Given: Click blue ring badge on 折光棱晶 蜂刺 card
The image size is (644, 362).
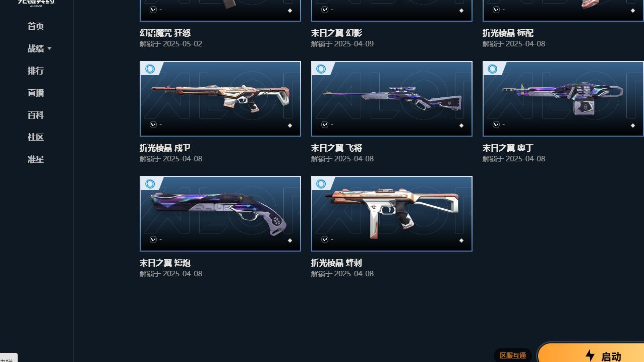Looking at the screenshot, I should pos(321,184).
